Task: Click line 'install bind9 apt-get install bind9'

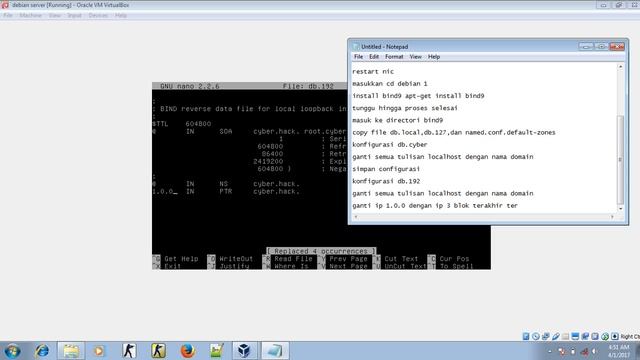Action: tap(418, 96)
